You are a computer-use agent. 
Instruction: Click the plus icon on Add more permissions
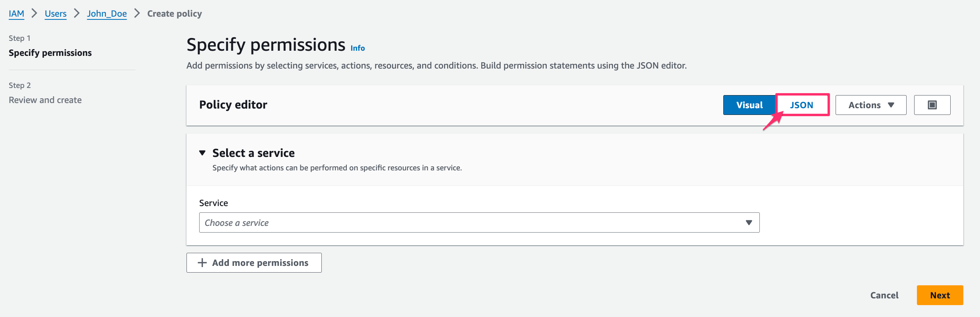point(202,262)
